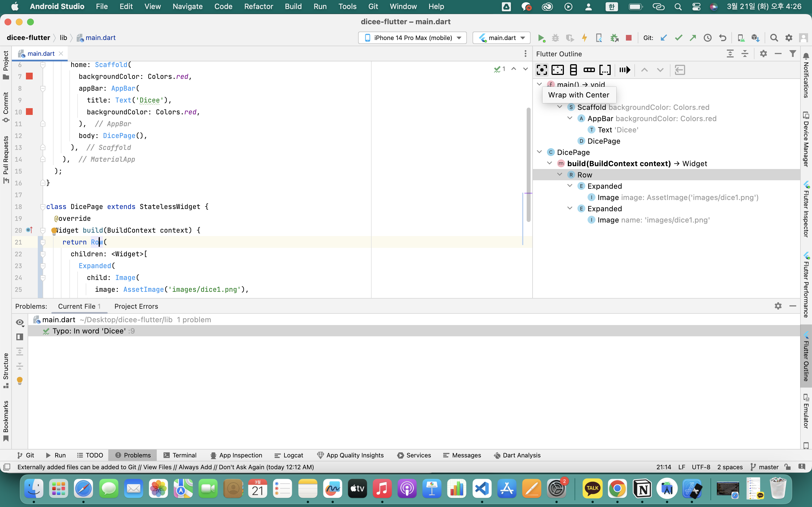Image resolution: width=812 pixels, height=507 pixels.
Task: Open Dart Analysis tool window
Action: pos(517,455)
